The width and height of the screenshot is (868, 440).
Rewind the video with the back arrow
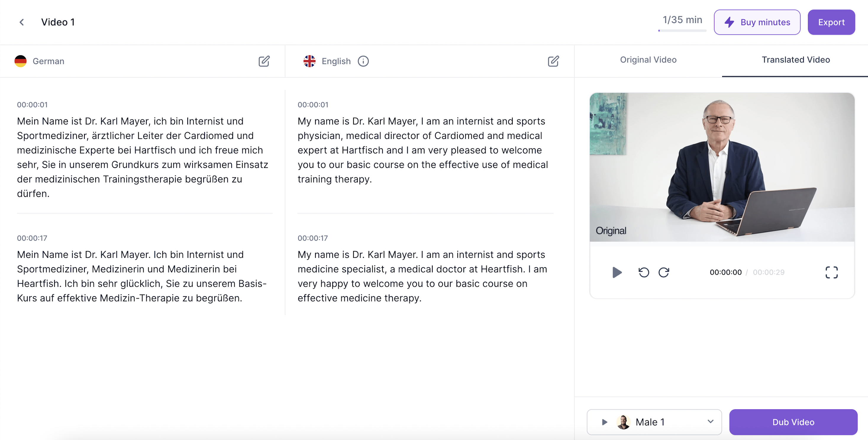[643, 272]
